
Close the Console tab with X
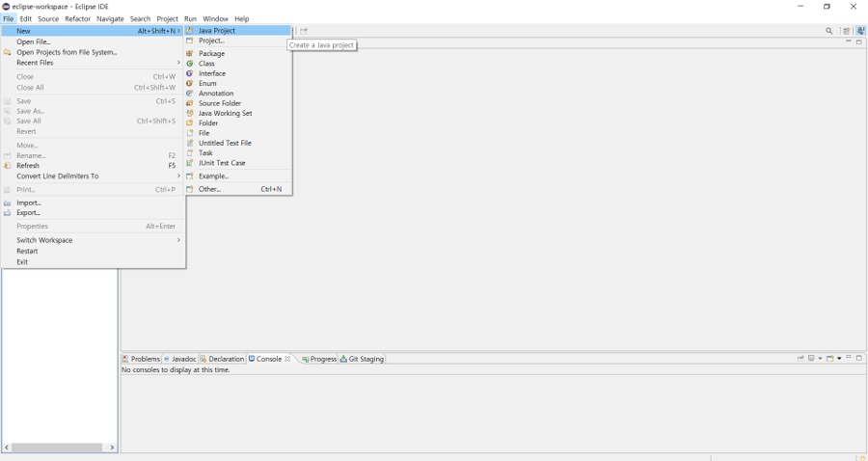pyautogui.click(x=287, y=359)
